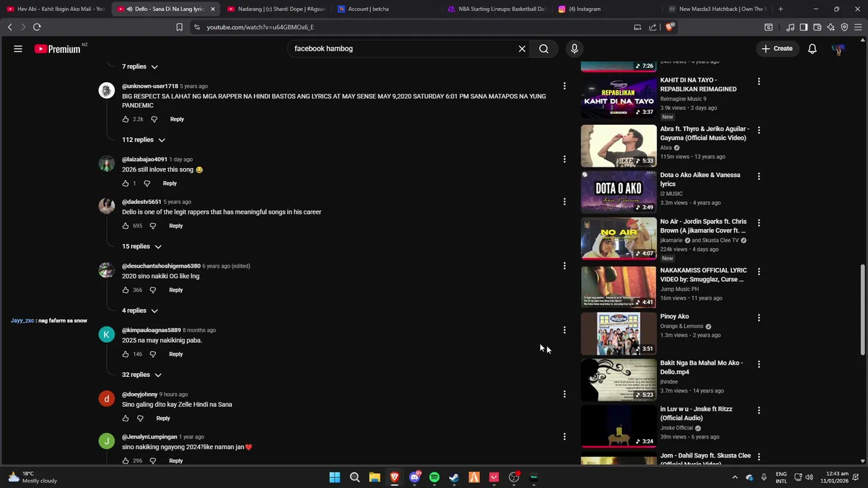Open Brave playlist music note icon
This screenshot has width=868, height=488.
791,27
